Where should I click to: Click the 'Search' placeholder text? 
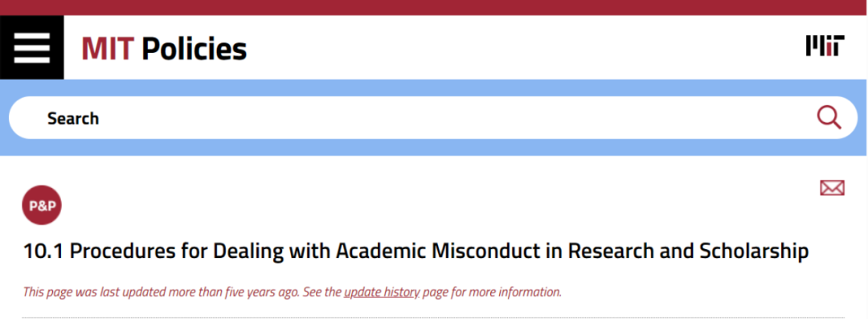(73, 118)
